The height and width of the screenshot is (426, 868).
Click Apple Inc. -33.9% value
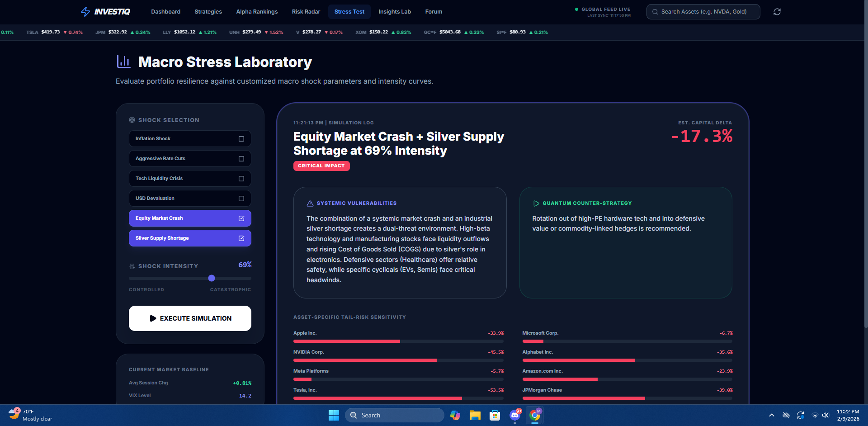click(x=496, y=333)
